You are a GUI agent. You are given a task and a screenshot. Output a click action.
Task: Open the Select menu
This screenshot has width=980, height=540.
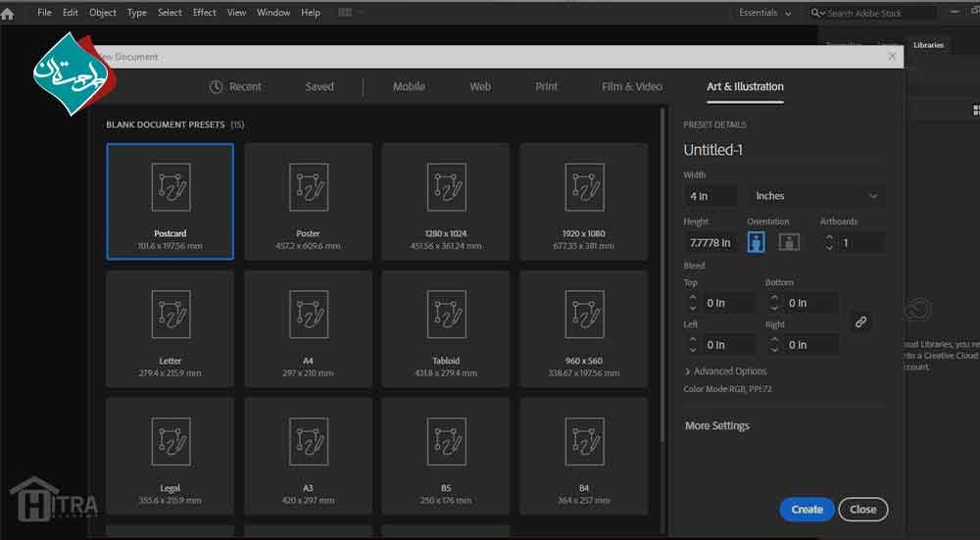tap(170, 13)
